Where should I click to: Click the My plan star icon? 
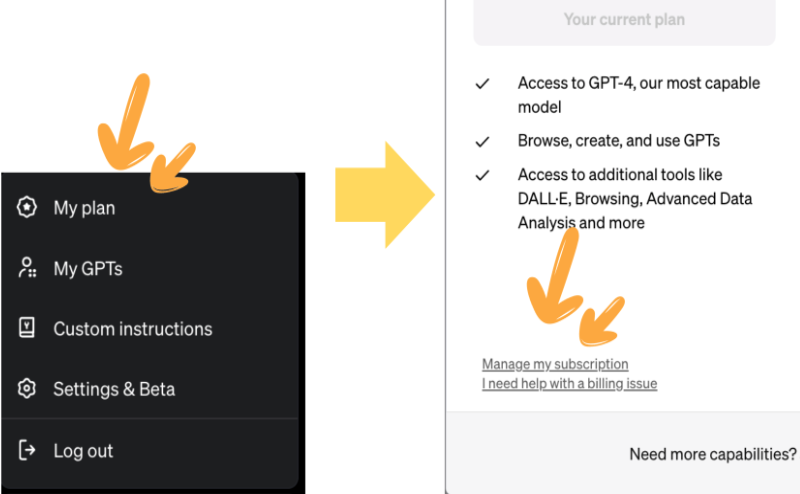(x=27, y=207)
